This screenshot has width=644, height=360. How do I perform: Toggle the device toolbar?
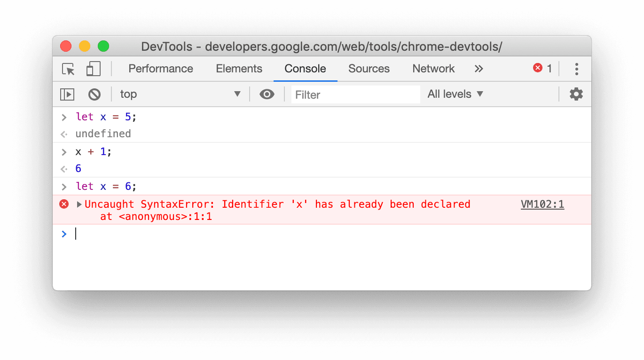click(x=93, y=69)
